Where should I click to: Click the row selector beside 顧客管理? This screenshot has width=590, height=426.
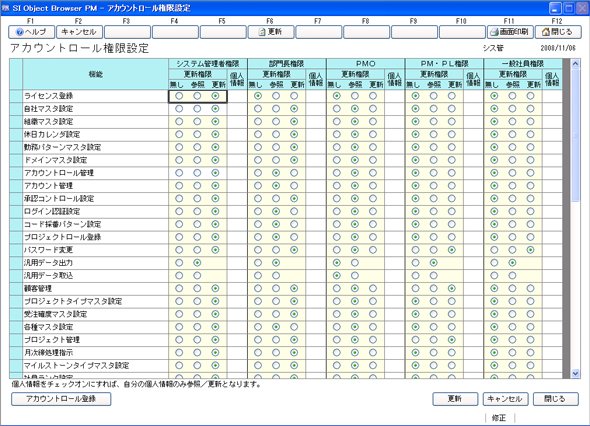click(16, 288)
